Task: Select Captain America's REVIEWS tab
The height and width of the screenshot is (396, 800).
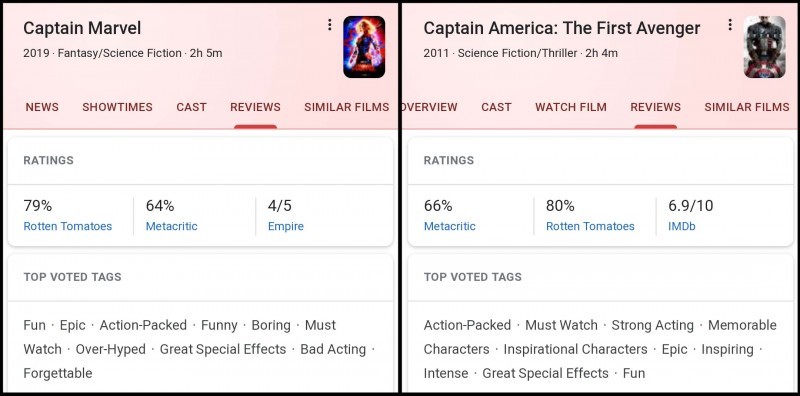Action: [655, 107]
